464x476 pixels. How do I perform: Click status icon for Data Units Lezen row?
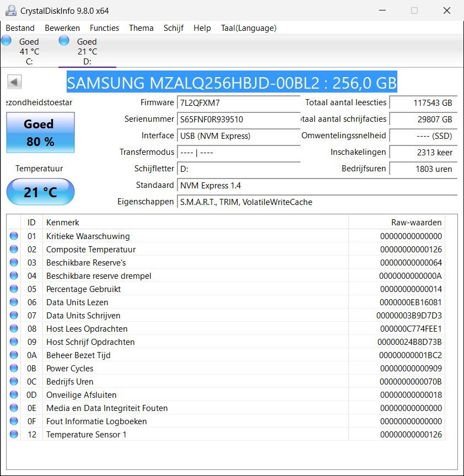[14, 302]
